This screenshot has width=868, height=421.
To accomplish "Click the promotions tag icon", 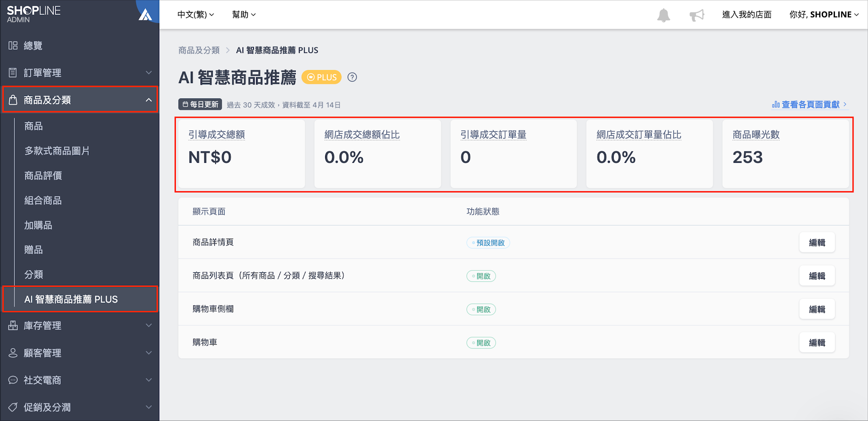I will pyautogui.click(x=13, y=407).
